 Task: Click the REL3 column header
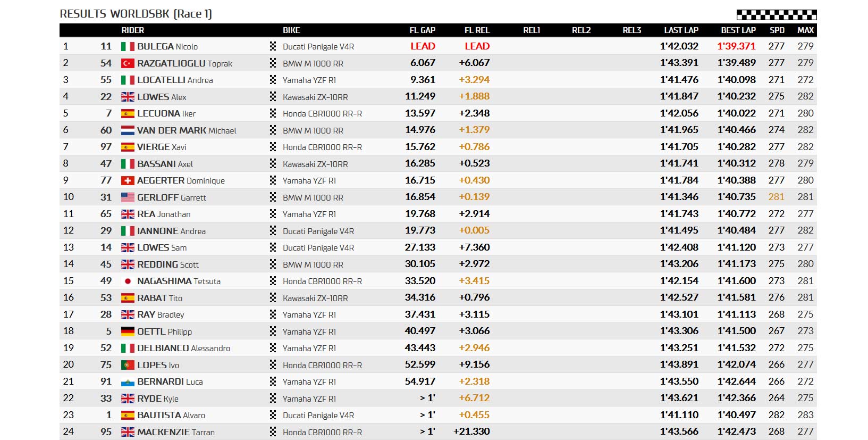632,30
